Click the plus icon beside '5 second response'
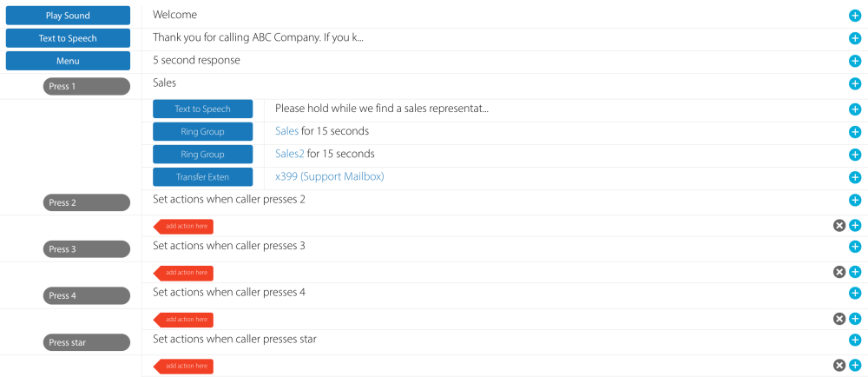The height and width of the screenshot is (377, 868). [855, 62]
